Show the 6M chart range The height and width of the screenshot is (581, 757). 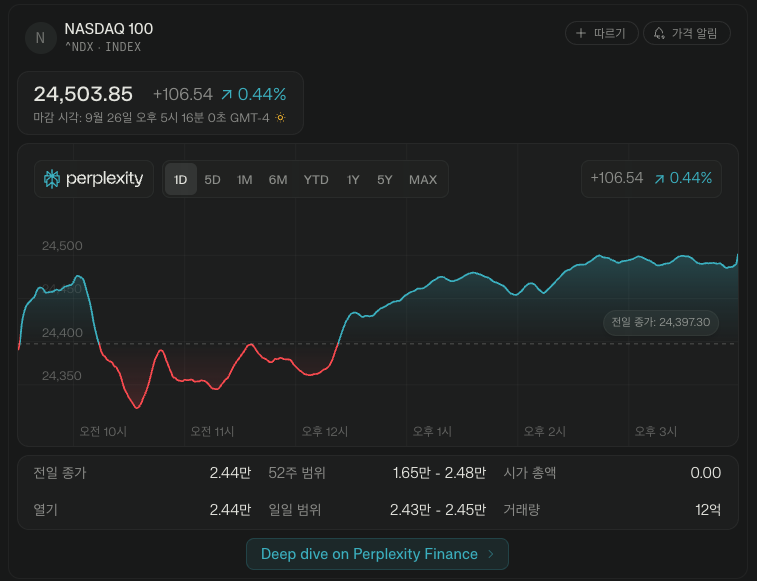[x=278, y=180]
